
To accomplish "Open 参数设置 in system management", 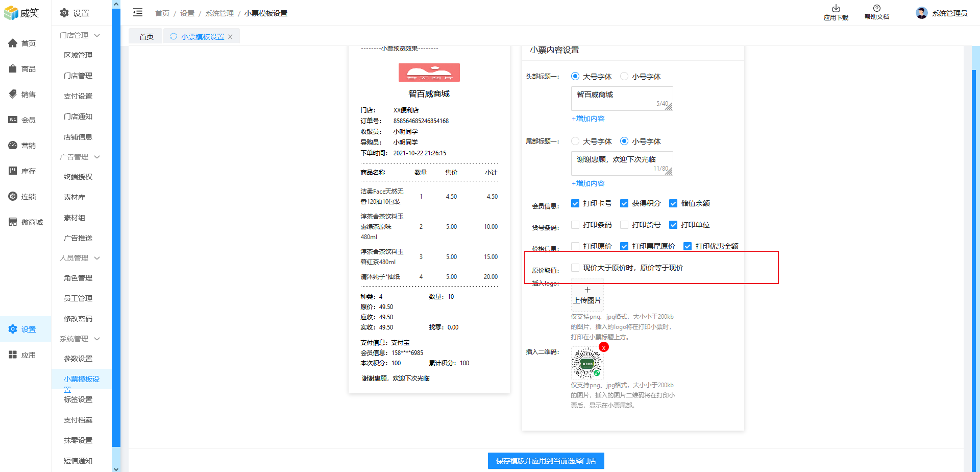I will (x=78, y=359).
